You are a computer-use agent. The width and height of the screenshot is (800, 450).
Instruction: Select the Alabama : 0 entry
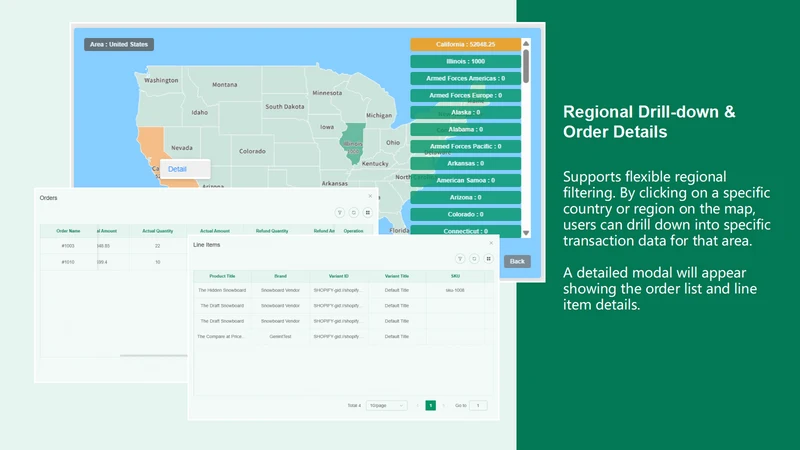[465, 129]
